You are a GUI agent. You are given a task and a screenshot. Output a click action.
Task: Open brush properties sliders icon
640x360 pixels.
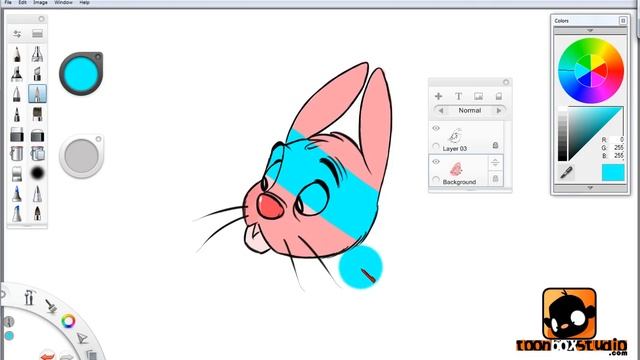click(x=17, y=34)
